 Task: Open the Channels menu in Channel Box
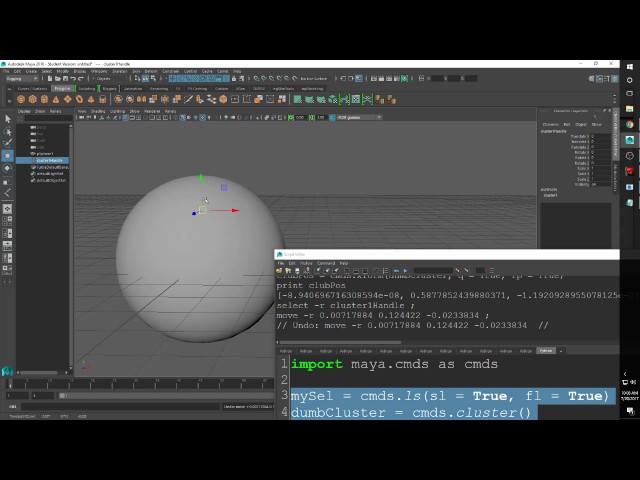point(551,124)
